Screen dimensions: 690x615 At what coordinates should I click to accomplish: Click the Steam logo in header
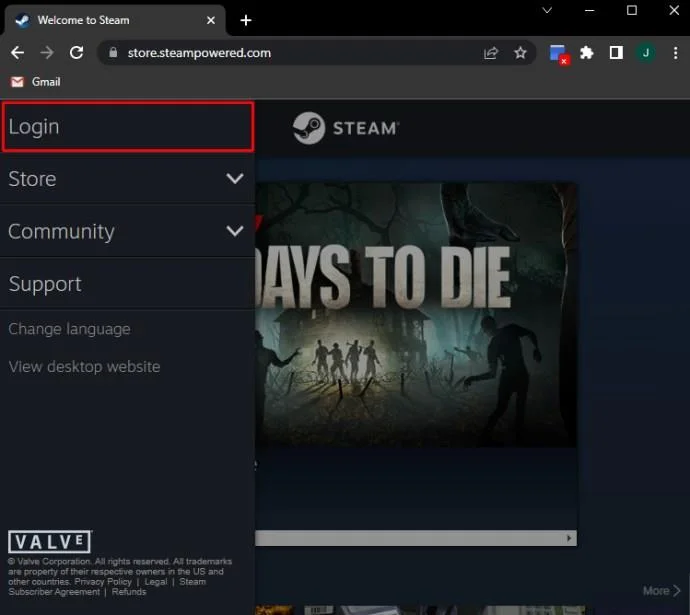(x=346, y=128)
